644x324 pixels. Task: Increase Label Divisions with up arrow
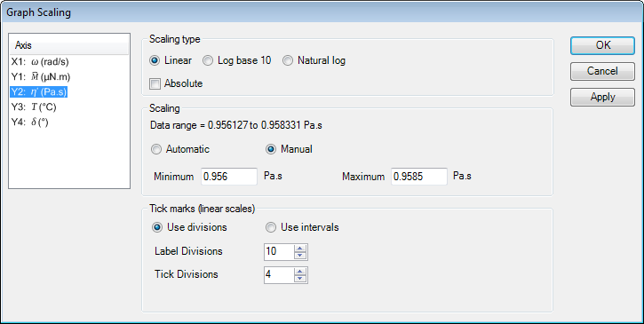click(x=300, y=248)
